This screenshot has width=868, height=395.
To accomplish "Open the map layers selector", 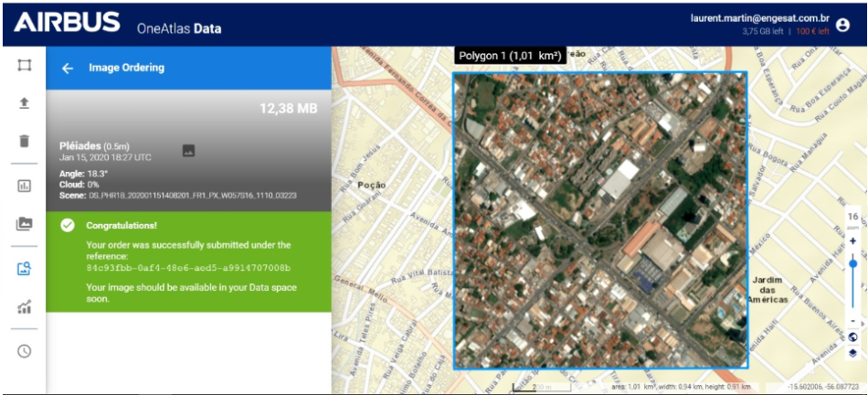I will pos(852,352).
